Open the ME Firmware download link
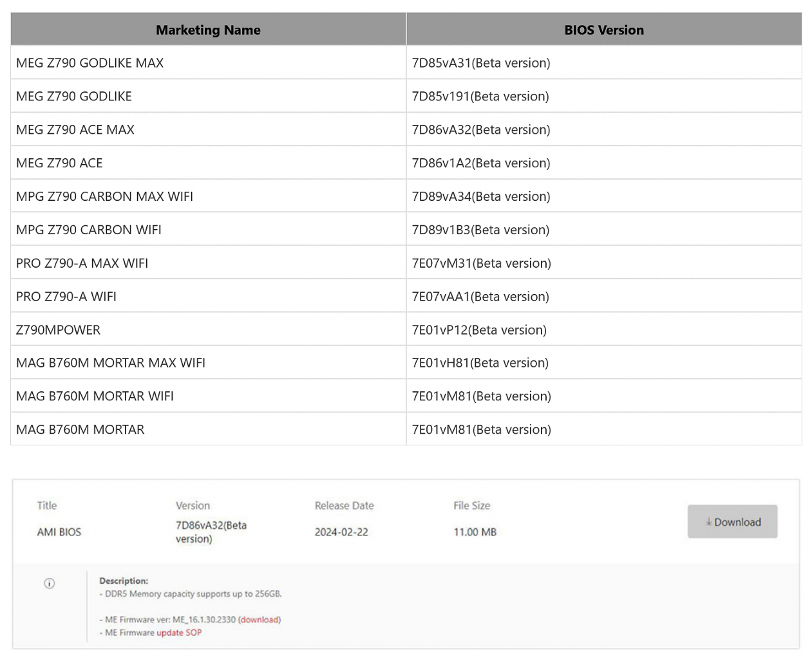The image size is (812, 659). pos(260,620)
